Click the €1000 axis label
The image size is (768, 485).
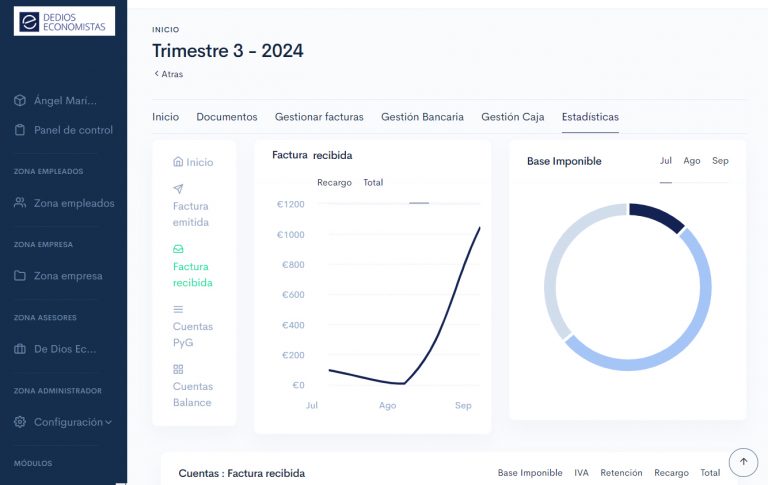(290, 235)
